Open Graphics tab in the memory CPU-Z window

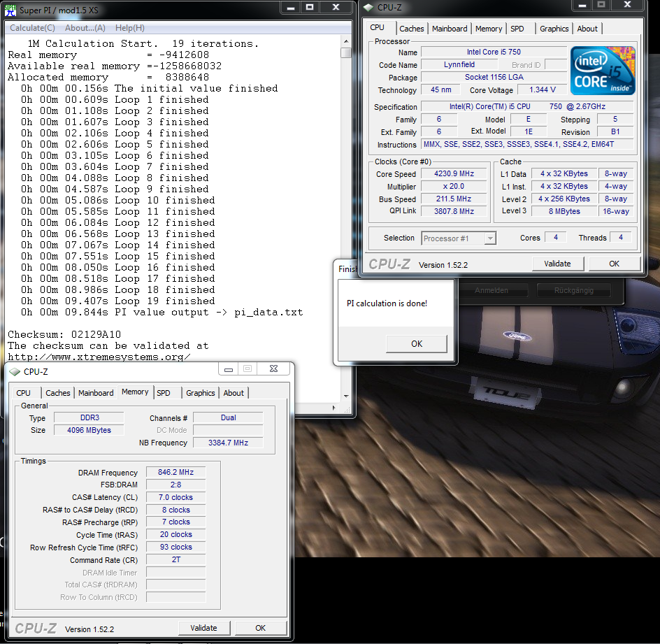[x=201, y=393]
